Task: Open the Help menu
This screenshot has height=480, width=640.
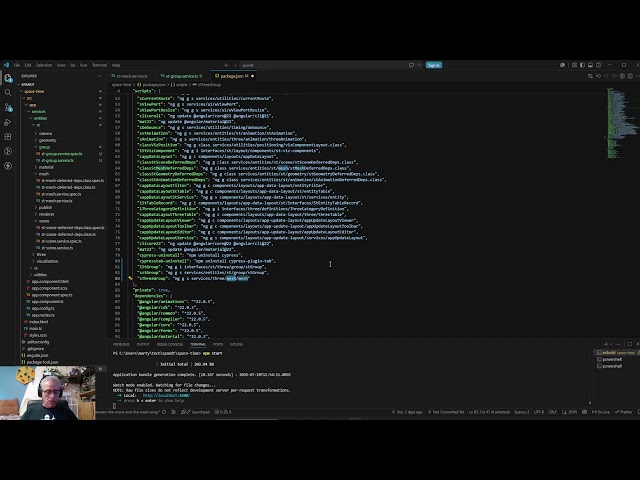Action: point(116,65)
